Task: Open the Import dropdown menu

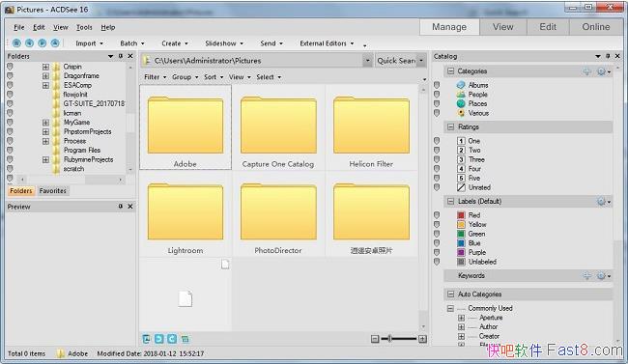Action: [89, 43]
